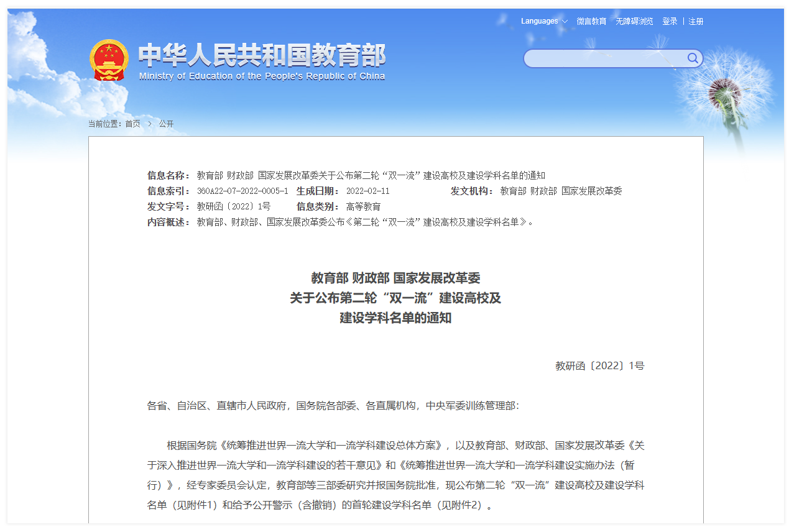Click the search magnifier icon
Image resolution: width=789 pixels, height=532 pixels.
693,58
